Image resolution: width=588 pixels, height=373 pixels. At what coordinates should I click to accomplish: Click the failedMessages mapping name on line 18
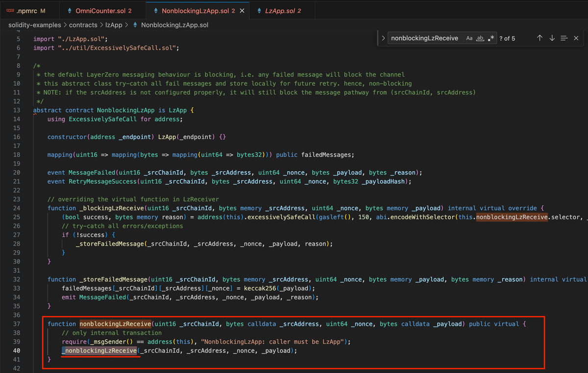point(327,155)
